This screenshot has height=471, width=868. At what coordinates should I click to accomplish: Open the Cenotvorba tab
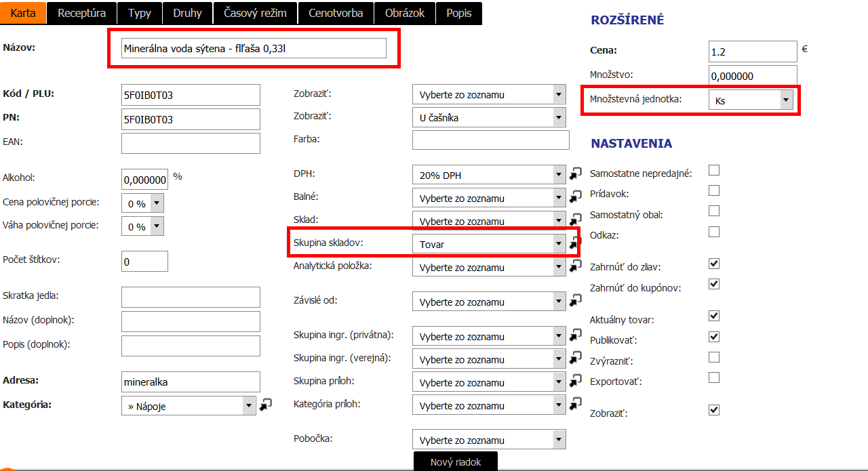pos(336,13)
